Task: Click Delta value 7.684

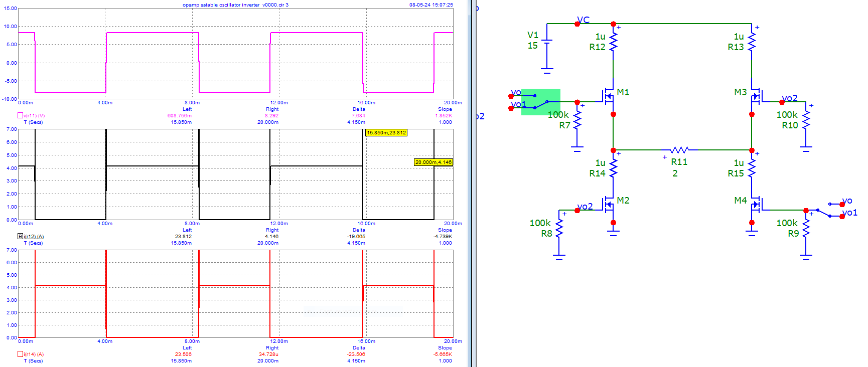Action: tap(359, 116)
